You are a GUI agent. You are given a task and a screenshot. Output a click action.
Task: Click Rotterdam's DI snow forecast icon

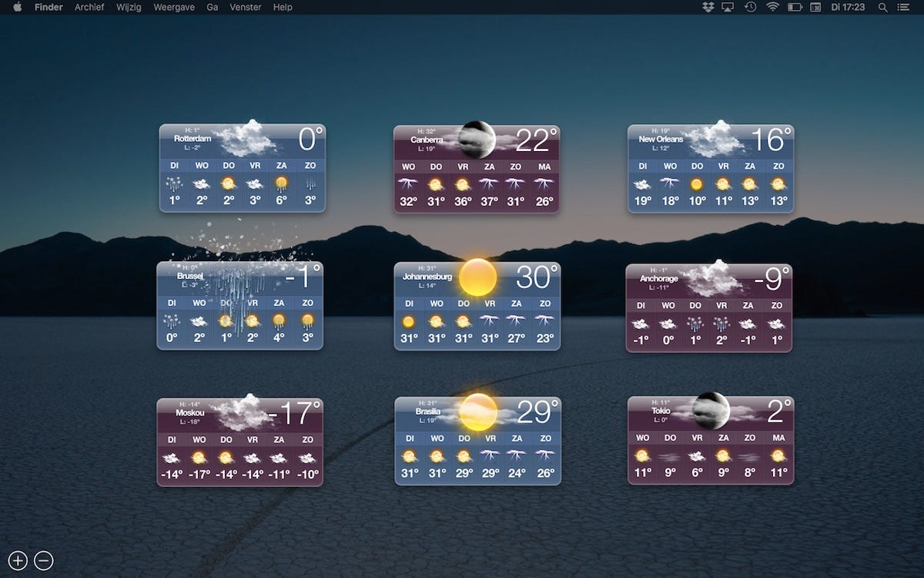(x=175, y=184)
